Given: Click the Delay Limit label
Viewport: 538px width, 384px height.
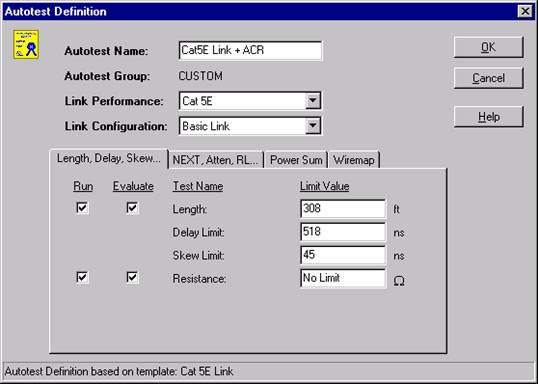Looking at the screenshot, I should coord(198,233).
